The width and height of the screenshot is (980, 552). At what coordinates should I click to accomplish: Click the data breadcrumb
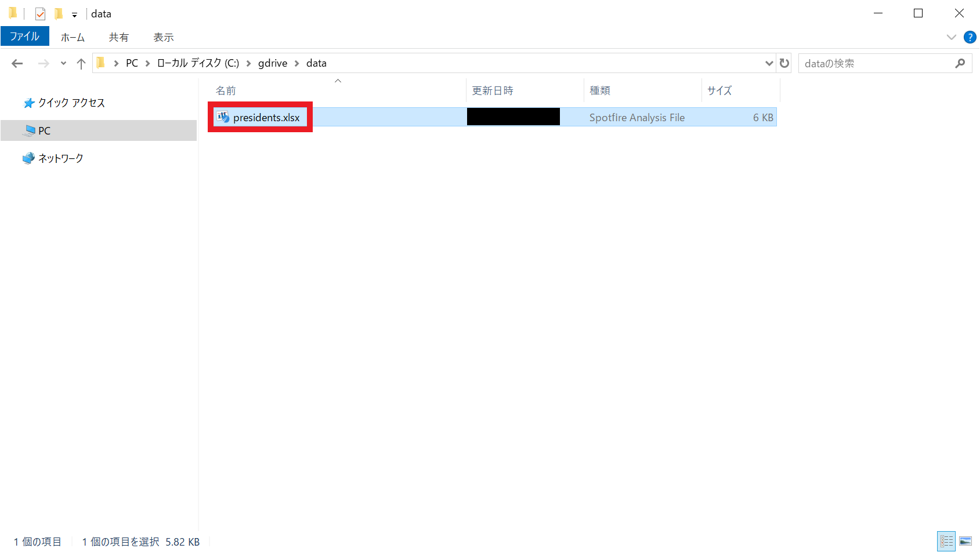[x=316, y=63]
